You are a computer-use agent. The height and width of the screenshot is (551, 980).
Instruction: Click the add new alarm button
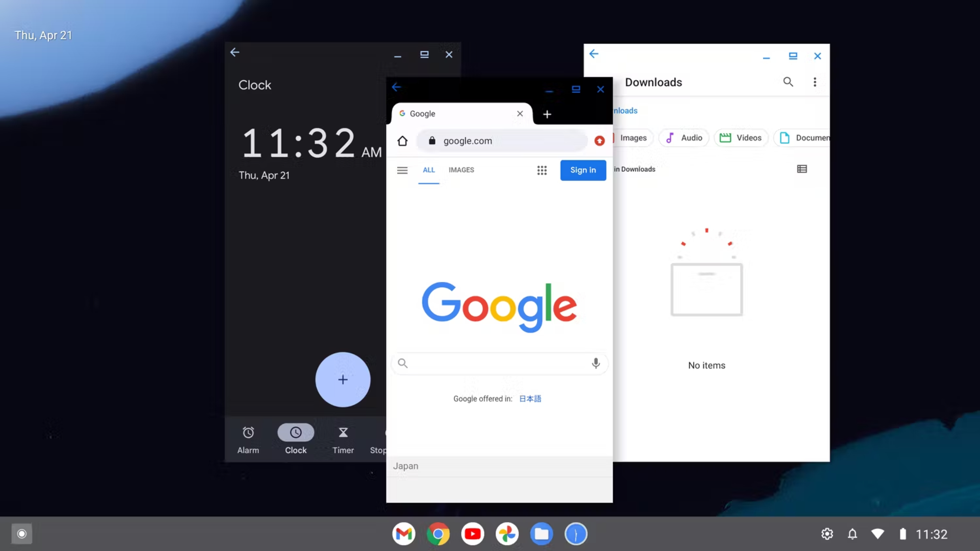pos(343,379)
